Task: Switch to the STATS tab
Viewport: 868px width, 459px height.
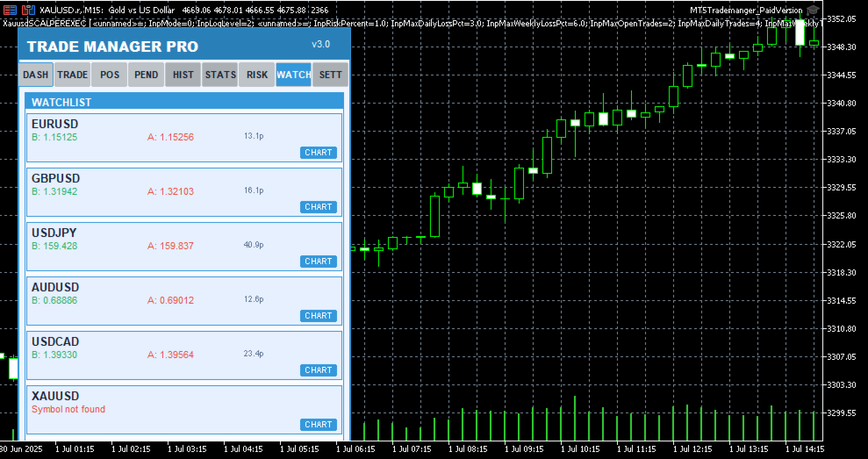Action: (x=220, y=75)
